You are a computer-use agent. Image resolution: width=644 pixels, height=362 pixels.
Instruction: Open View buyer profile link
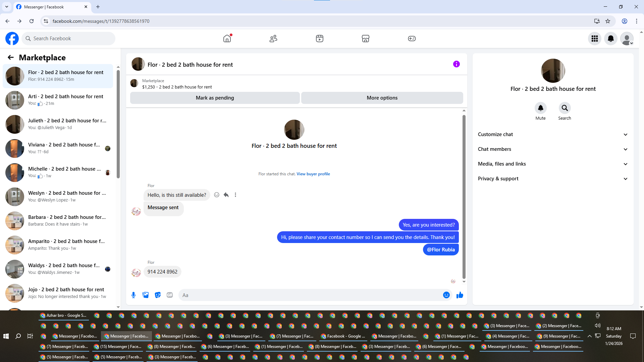[x=313, y=174]
